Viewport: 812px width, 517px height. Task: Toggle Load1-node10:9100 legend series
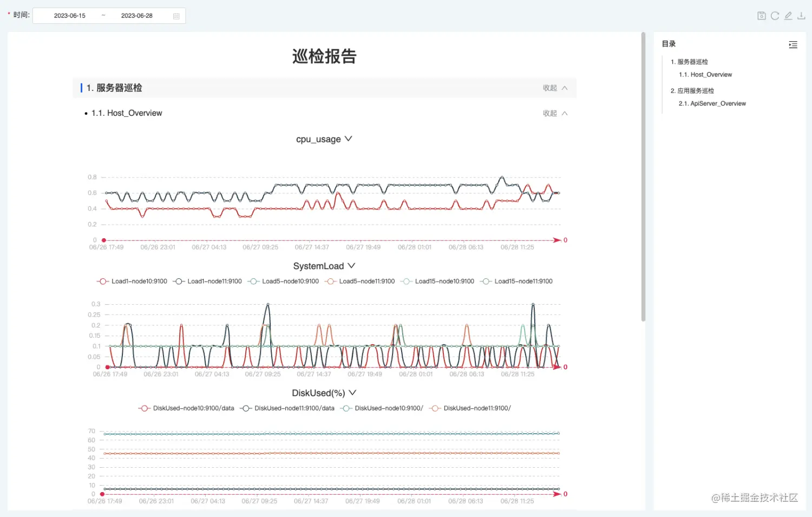(x=132, y=281)
